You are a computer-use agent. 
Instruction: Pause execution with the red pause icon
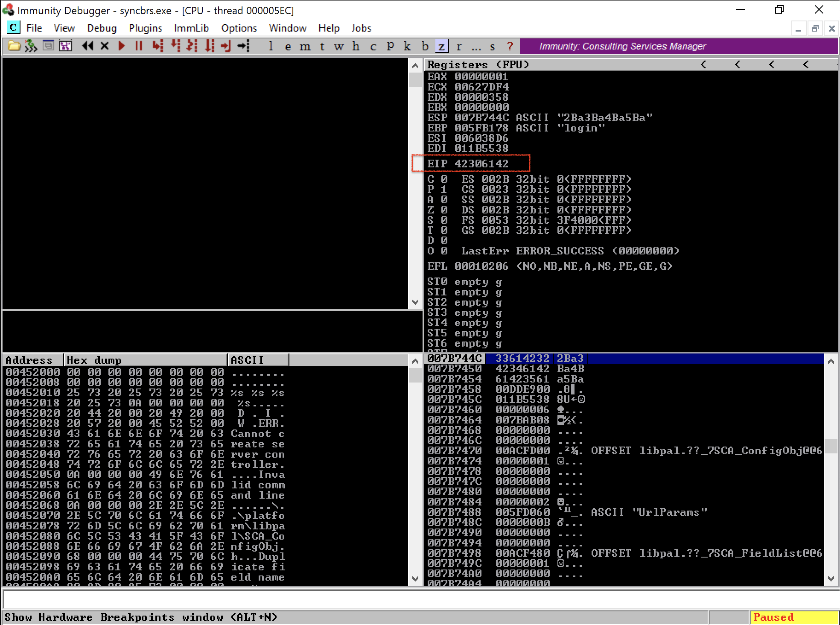click(x=138, y=46)
